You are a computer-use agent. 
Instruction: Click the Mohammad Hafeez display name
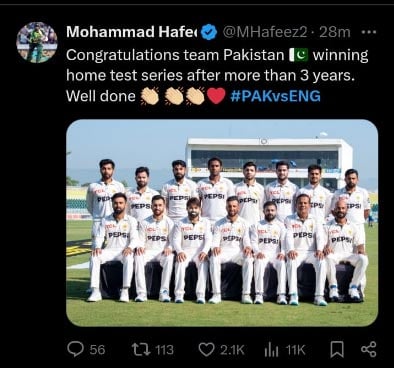coord(132,32)
